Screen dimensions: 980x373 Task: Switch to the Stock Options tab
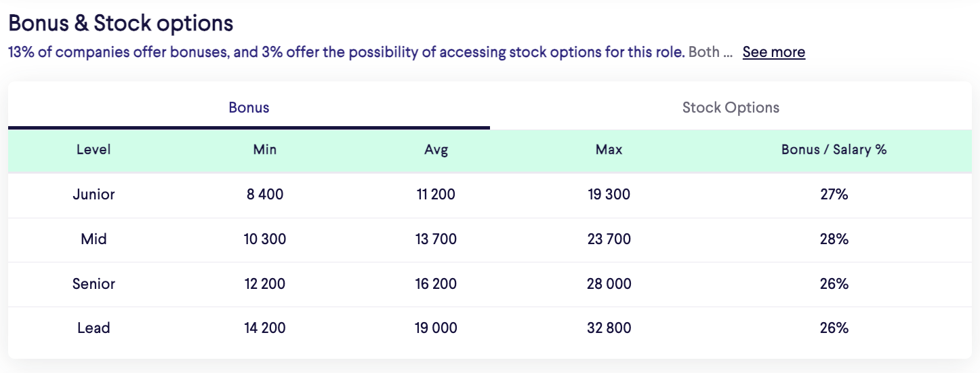(x=731, y=107)
